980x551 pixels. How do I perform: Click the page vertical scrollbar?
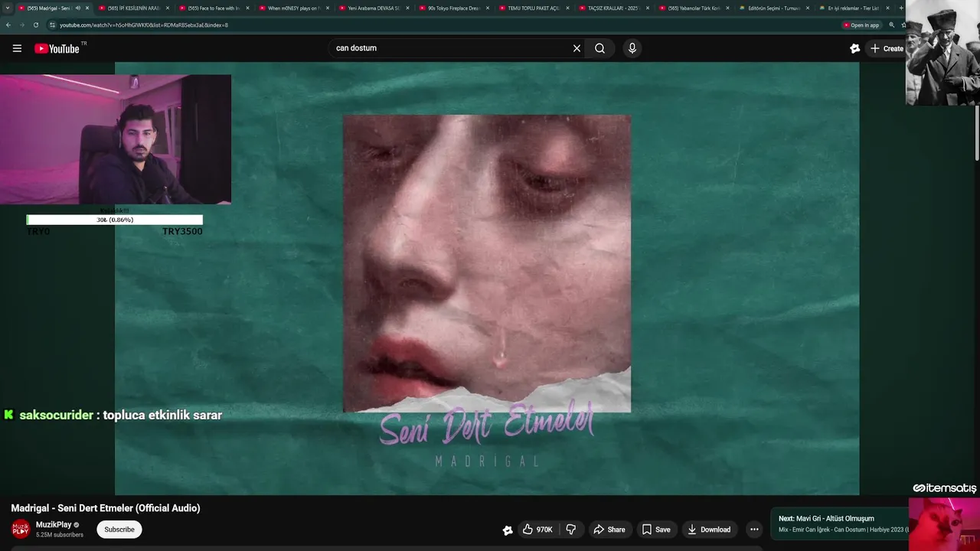(977, 132)
